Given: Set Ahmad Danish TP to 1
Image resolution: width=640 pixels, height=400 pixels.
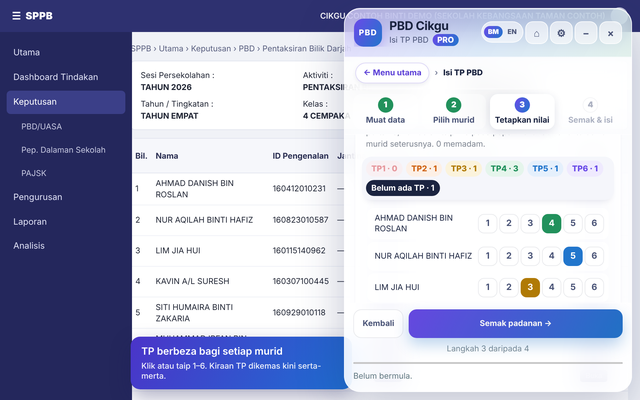Looking at the screenshot, I should [x=487, y=223].
